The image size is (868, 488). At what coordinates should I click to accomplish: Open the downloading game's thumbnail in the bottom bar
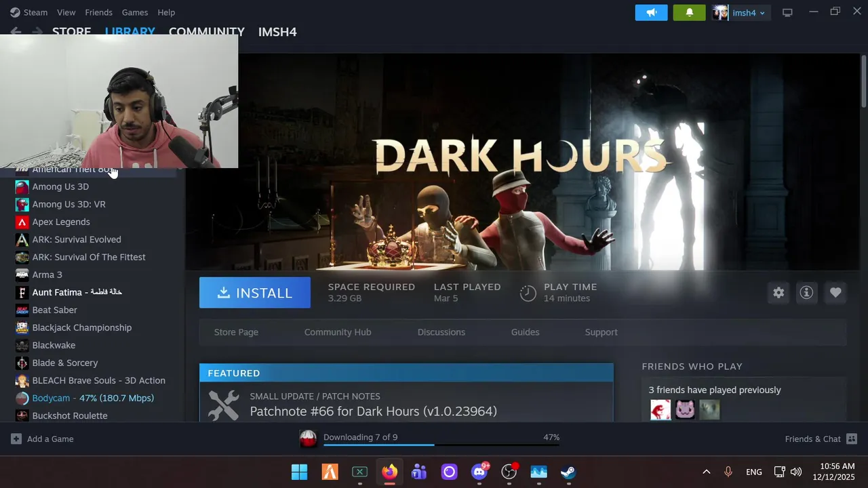click(309, 439)
